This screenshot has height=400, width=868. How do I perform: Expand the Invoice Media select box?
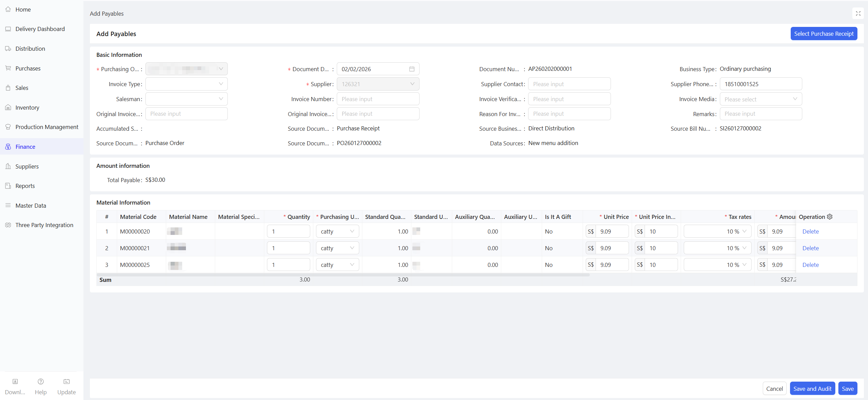point(760,99)
